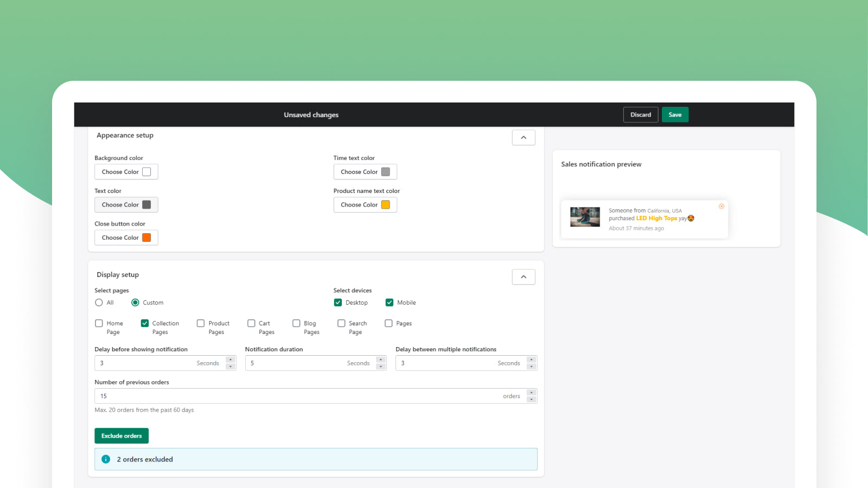Discard the unsaved changes
Image resolution: width=868 pixels, height=488 pixels.
[x=640, y=115]
